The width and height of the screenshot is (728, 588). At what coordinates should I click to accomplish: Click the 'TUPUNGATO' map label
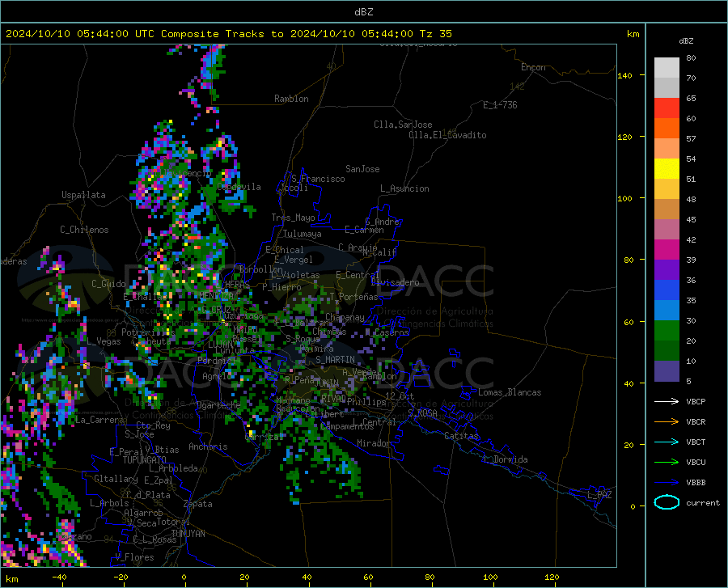click(x=145, y=460)
